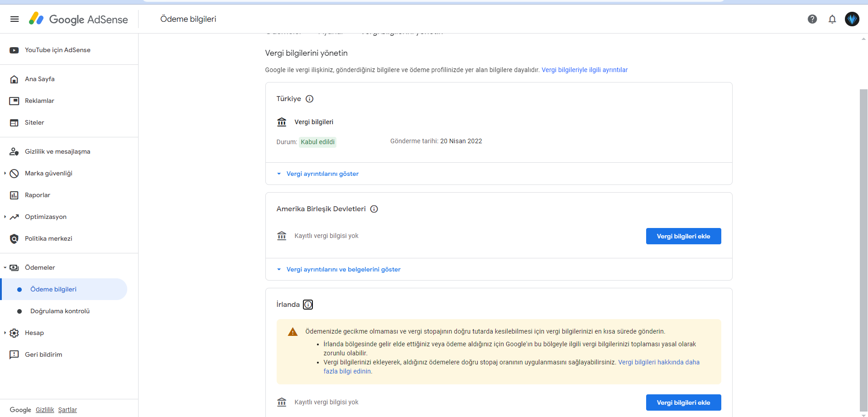Expand Vergi ayrıntılarını göster for Türkiye
The image size is (868, 417).
(318, 174)
